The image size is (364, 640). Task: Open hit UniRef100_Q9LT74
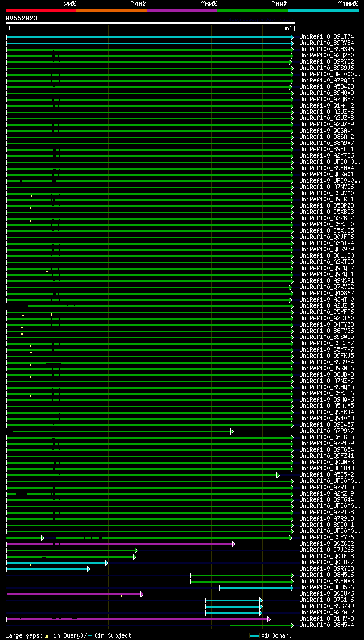pos(326,37)
